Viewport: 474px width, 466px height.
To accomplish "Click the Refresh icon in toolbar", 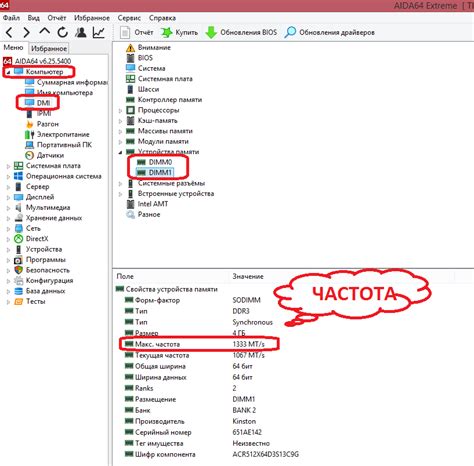I will [x=63, y=32].
